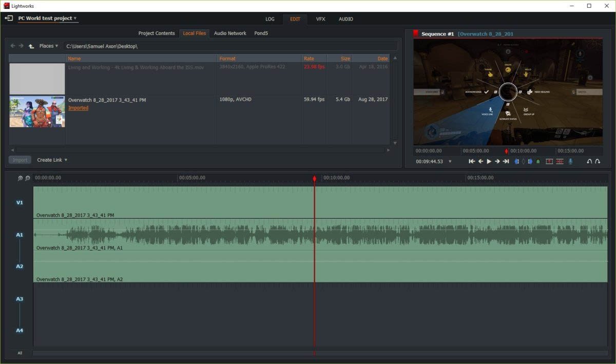Clear marks with the diamond icon
The width and height of the screenshot is (616, 364).
[524, 161]
